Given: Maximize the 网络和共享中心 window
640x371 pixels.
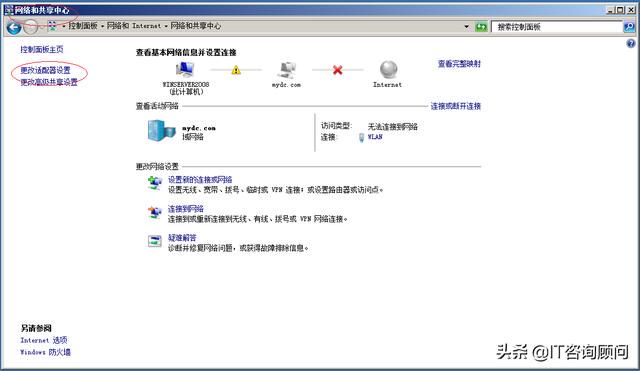Looking at the screenshot, I should tap(620, 10).
